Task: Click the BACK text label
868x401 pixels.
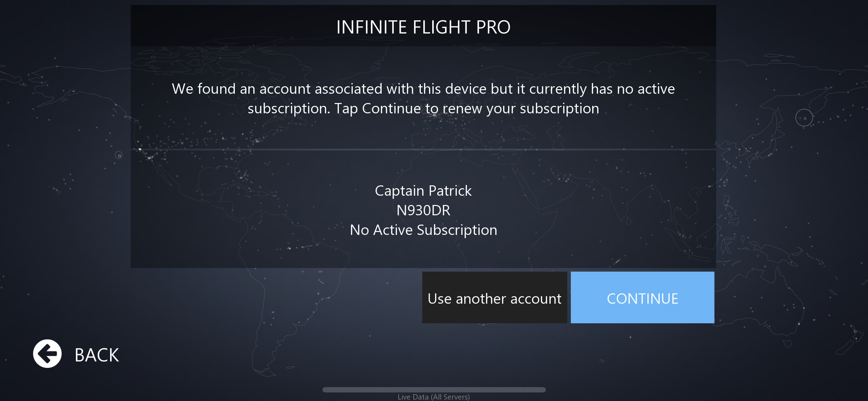Action: 97,355
